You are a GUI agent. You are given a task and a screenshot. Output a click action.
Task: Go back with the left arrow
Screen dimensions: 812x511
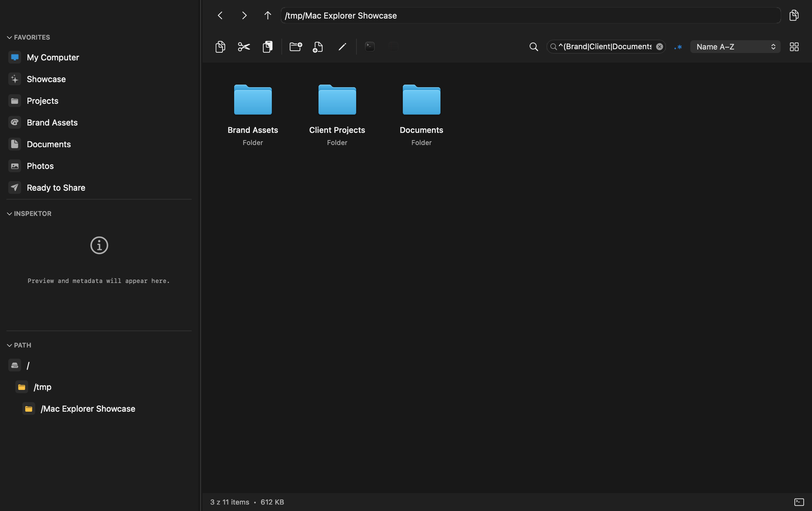click(220, 15)
